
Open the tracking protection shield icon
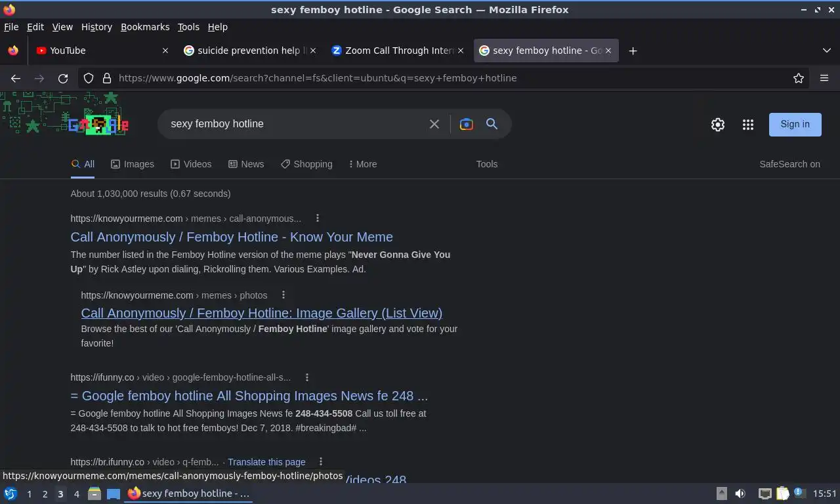pos(89,78)
